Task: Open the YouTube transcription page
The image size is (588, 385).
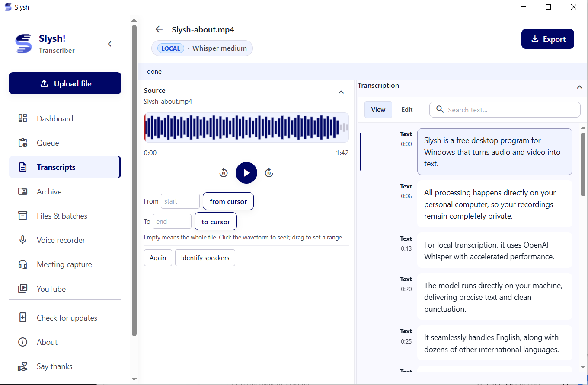Action: click(x=65, y=289)
